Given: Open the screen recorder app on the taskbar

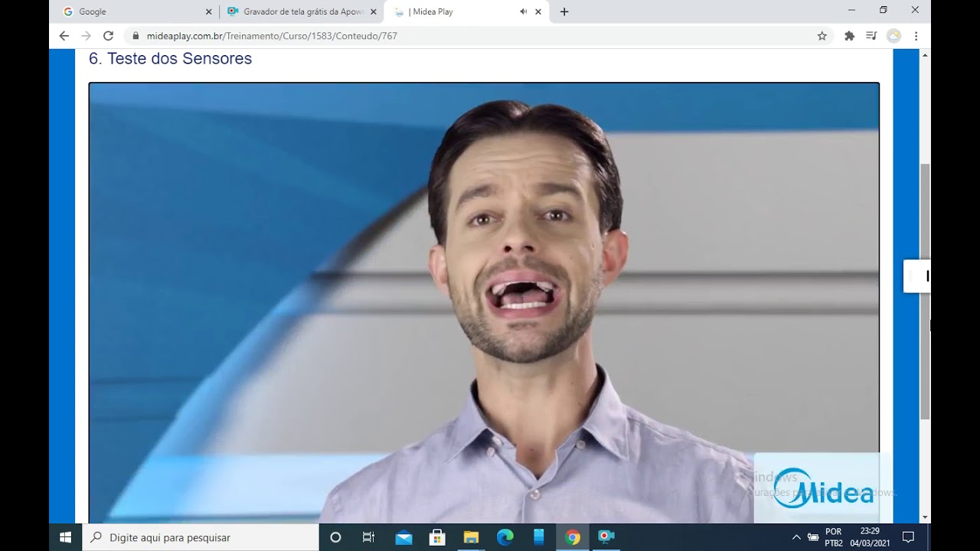Looking at the screenshot, I should click(606, 537).
